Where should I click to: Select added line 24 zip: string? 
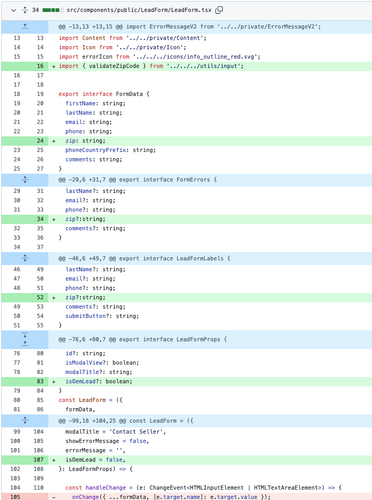click(40, 141)
